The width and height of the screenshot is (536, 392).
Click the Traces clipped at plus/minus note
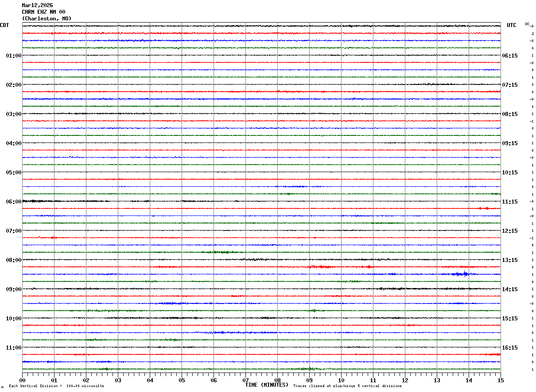pyautogui.click(x=347, y=386)
